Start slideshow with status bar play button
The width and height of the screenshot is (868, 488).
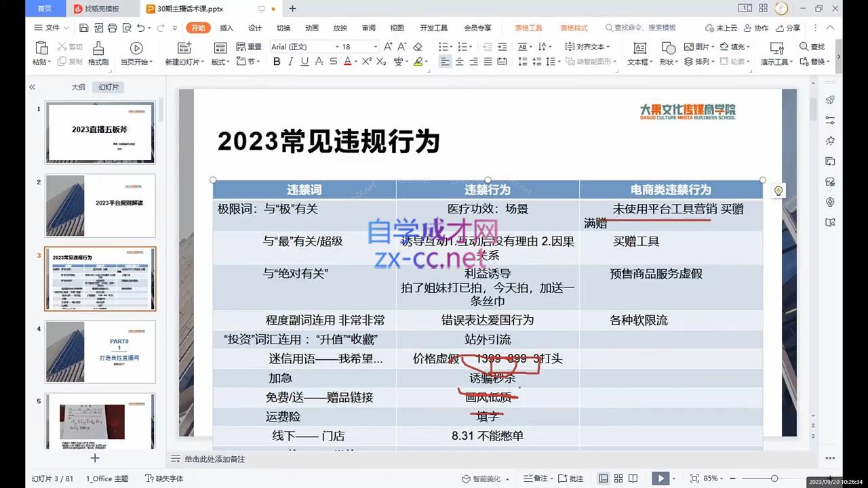tap(660, 479)
